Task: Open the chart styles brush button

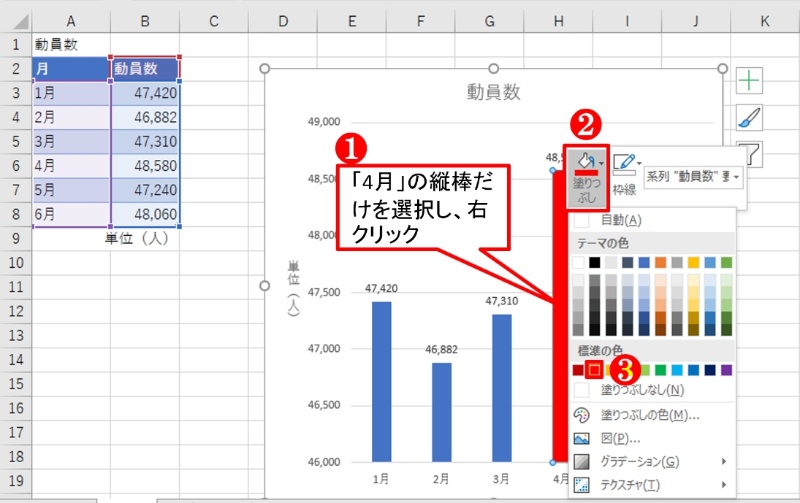Action: (x=749, y=119)
